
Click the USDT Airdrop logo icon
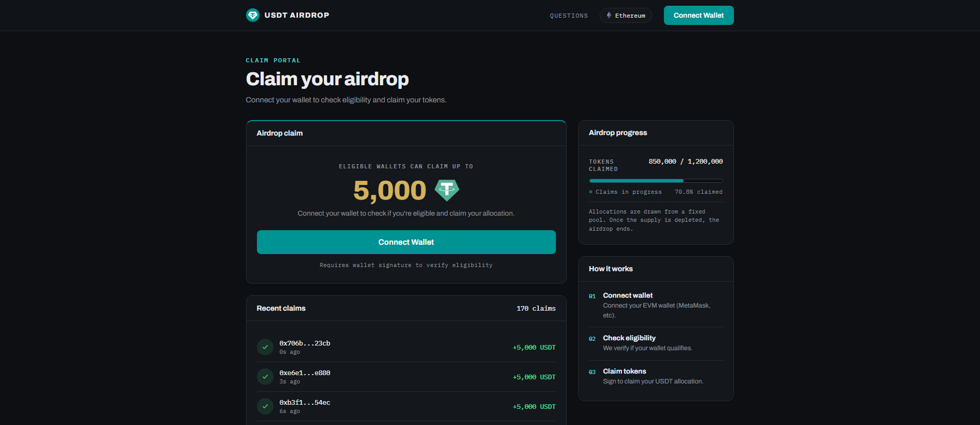point(253,15)
